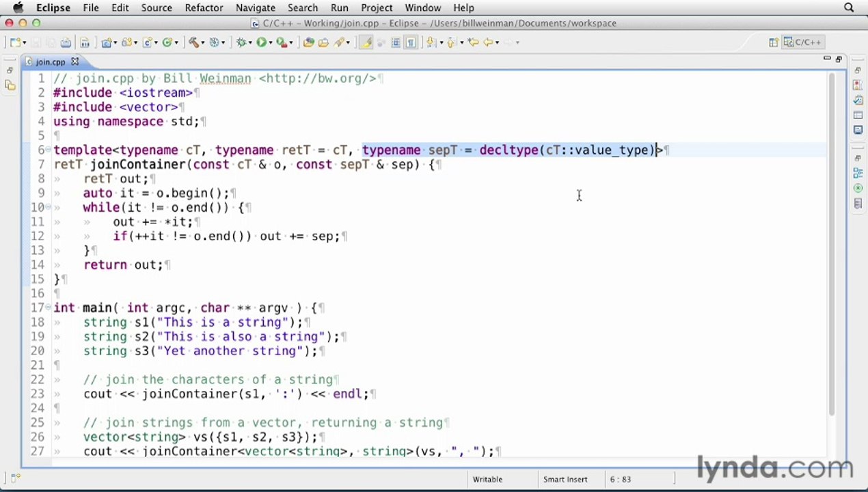This screenshot has height=492, width=868.
Task: Collapse the while loop fold on line 10
Action: point(48,207)
